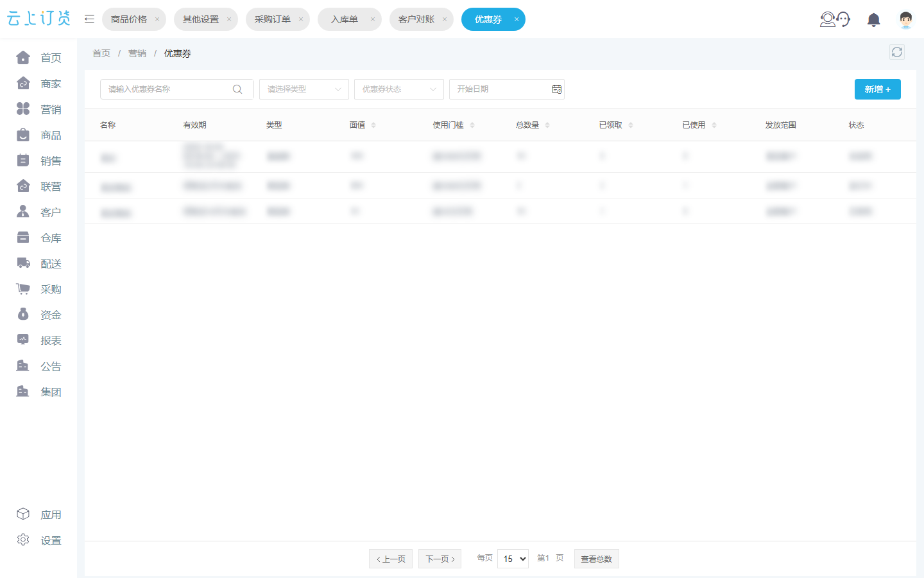Click the search magnifier icon
Screen dimensions: 924x578
[237, 89]
